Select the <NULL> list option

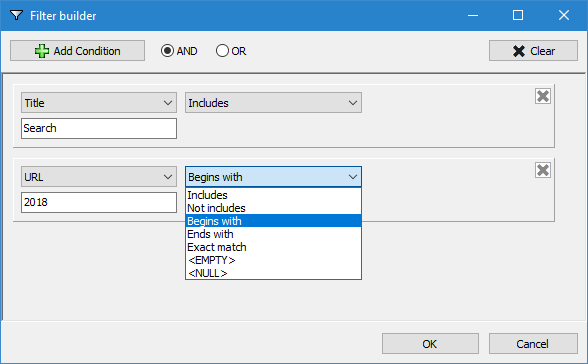point(273,273)
